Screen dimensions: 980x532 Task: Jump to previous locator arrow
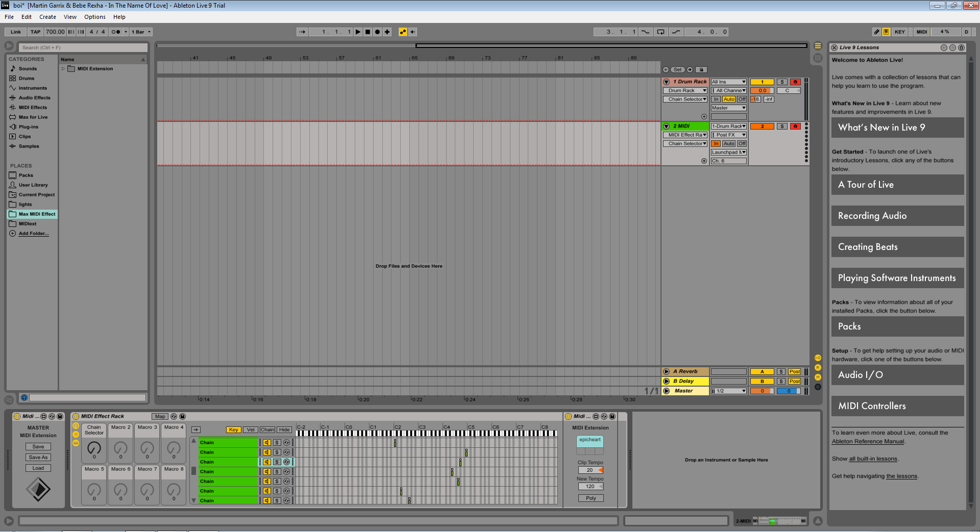[x=666, y=69]
